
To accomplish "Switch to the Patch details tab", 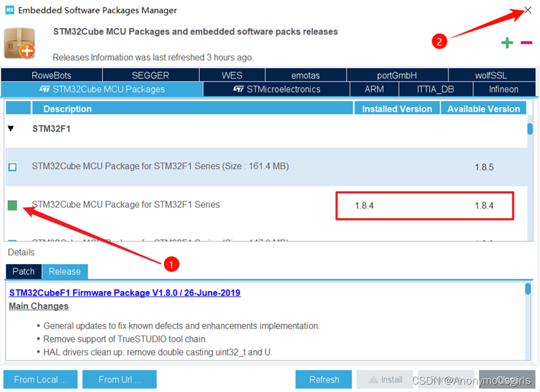I will tap(24, 271).
